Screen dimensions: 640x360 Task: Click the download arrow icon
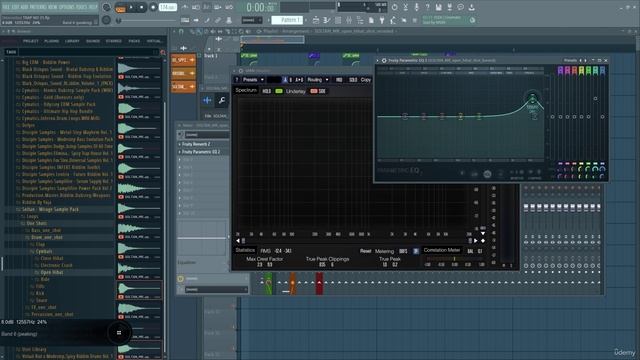click(x=471, y=7)
